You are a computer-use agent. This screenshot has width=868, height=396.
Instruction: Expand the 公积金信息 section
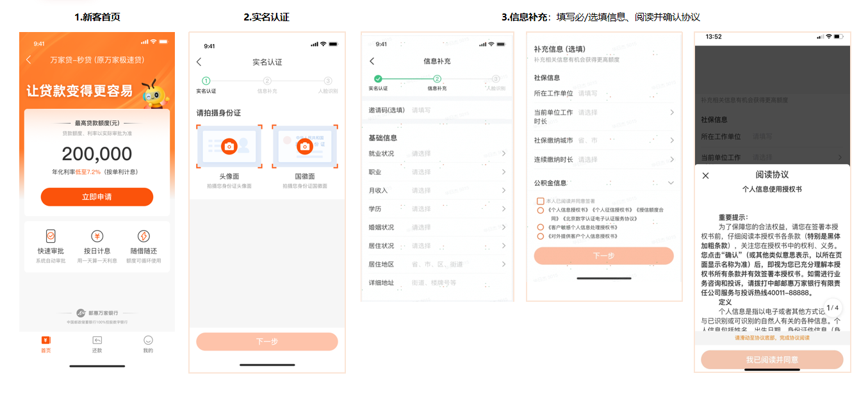pos(671,183)
